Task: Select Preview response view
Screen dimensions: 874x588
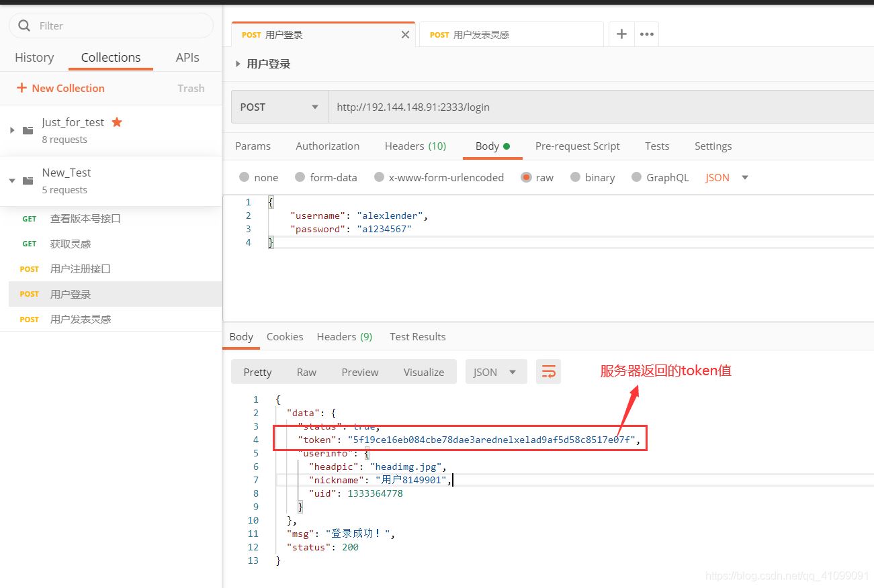Action: 360,372
